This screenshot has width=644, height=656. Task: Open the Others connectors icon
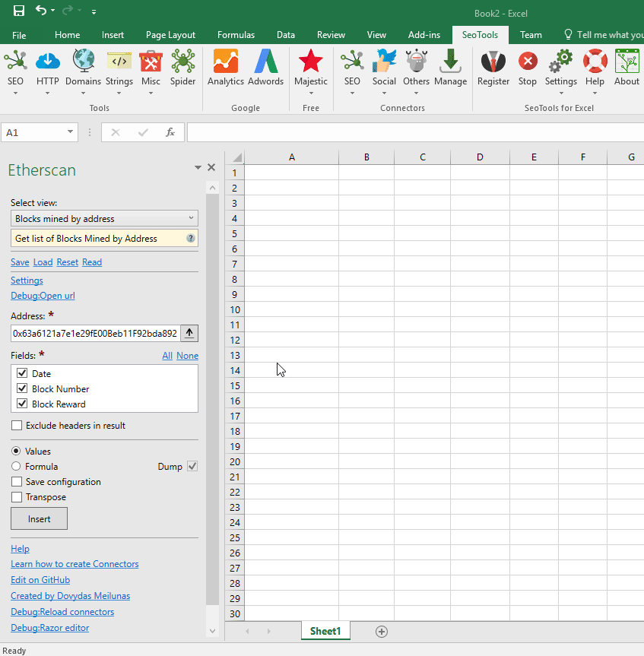(417, 62)
